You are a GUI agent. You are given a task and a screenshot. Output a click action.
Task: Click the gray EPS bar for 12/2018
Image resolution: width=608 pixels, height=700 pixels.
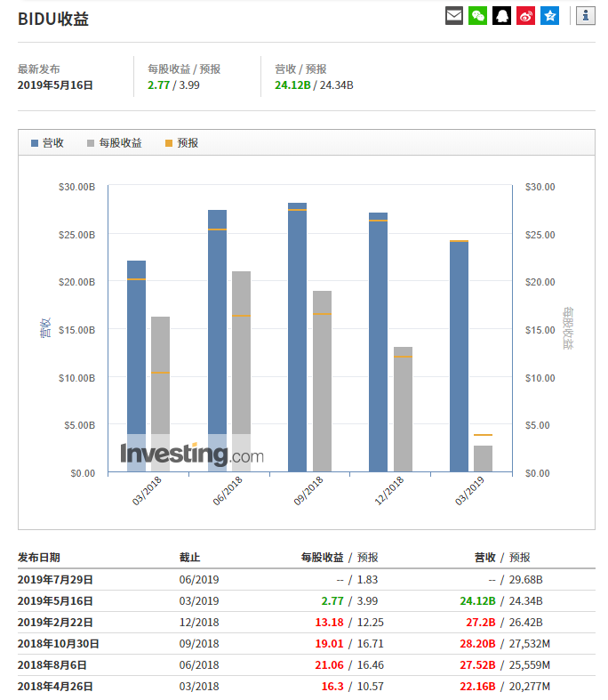pos(403,409)
